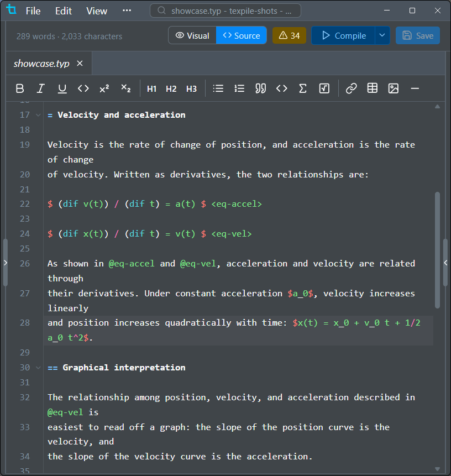Viewport: 451px width, 476px height.
Task: Insert a square root math block
Action: [324, 88]
